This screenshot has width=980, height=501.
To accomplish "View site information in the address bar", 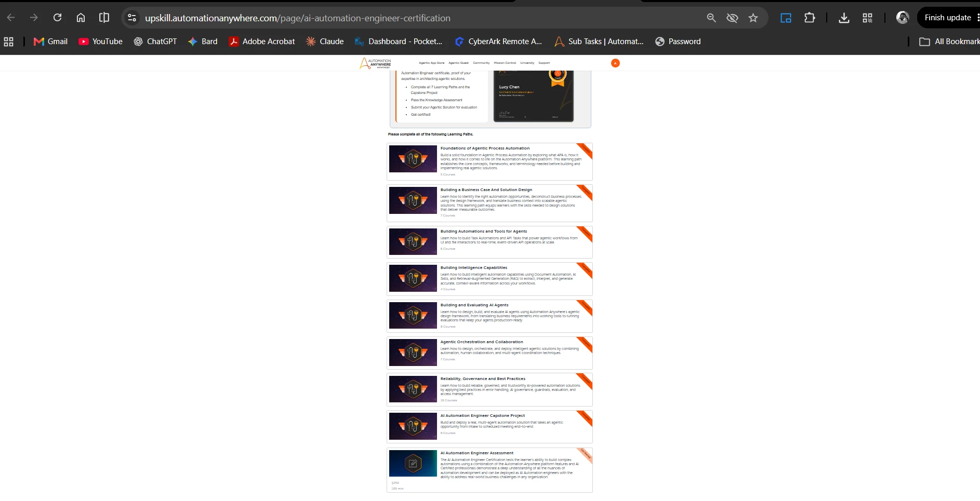I will click(132, 18).
